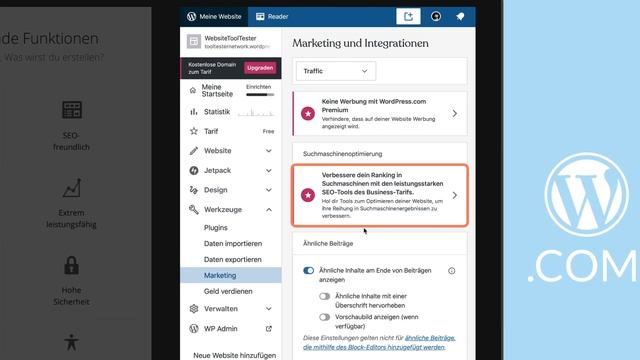The height and width of the screenshot is (360, 640).
Task: Expand the Jetpack menu chevron
Action: point(269,170)
